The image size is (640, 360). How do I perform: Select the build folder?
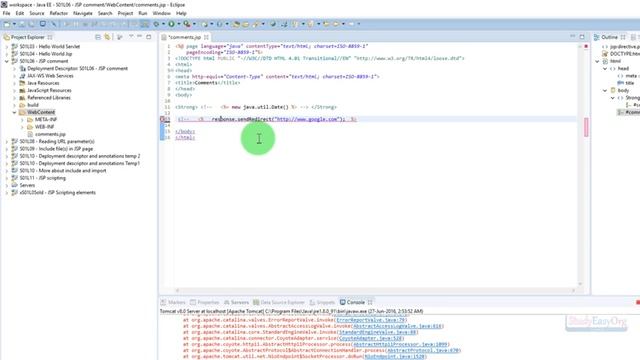point(32,105)
